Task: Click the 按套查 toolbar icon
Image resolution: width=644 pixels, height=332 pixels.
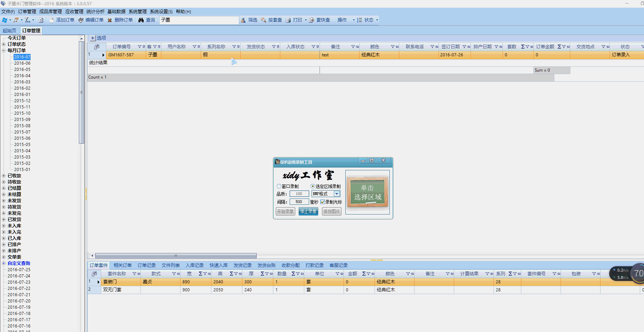Action: (264, 20)
